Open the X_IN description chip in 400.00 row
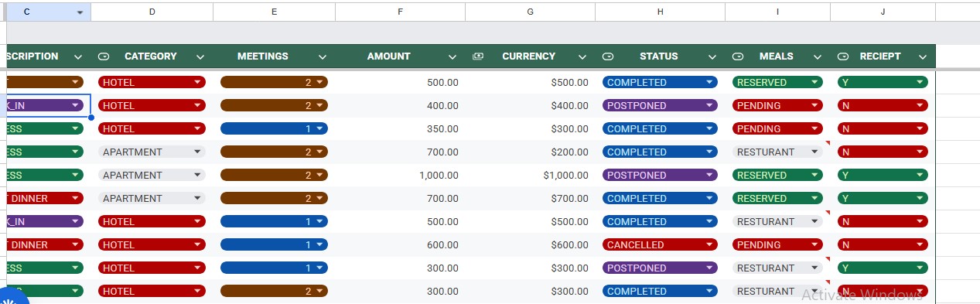The width and height of the screenshot is (980, 304). pyautogui.click(x=45, y=105)
